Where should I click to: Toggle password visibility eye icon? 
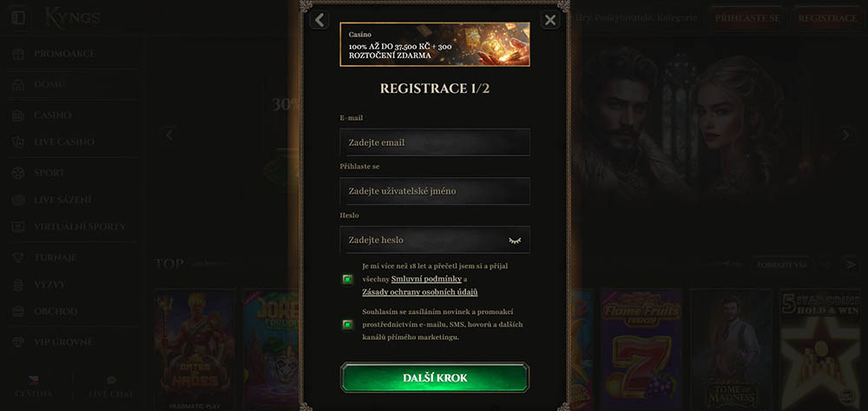[515, 241]
